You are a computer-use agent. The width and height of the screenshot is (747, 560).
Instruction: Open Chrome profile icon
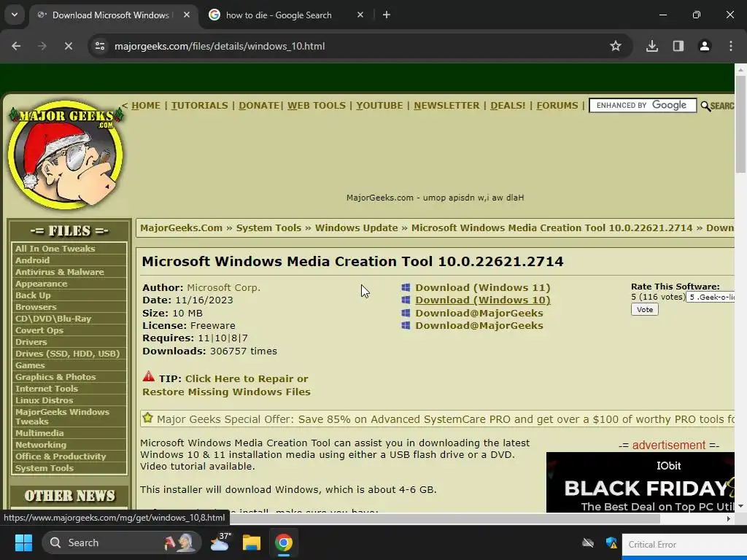[x=705, y=46]
